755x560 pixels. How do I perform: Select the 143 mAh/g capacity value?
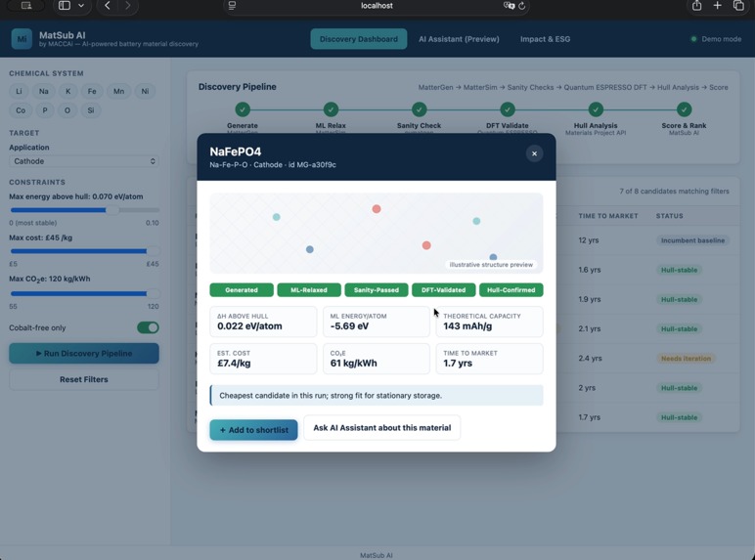(467, 326)
